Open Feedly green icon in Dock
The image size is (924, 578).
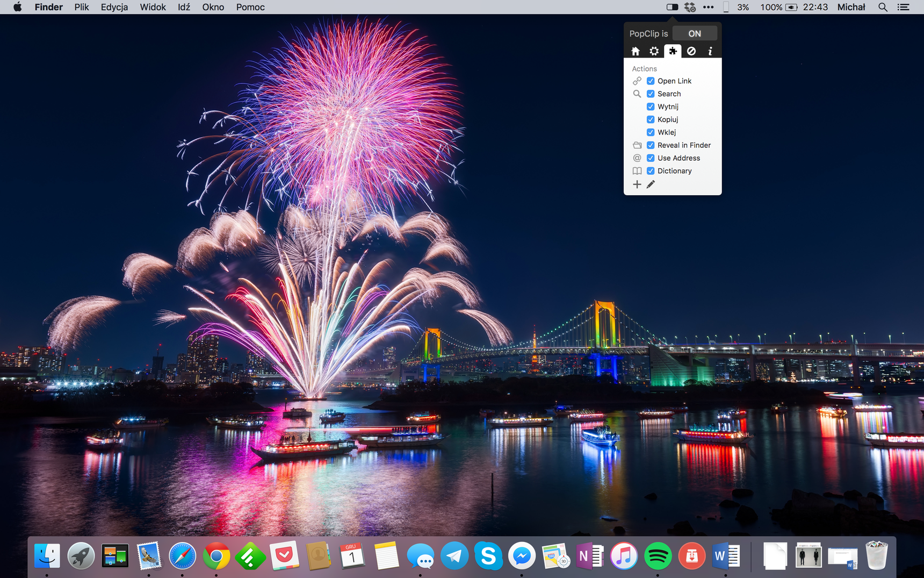pos(250,556)
